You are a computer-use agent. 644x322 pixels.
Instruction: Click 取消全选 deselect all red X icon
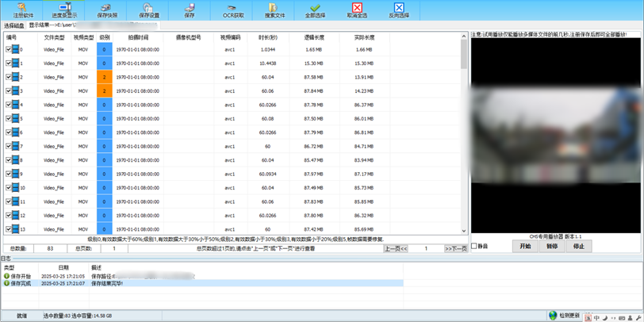(358, 10)
